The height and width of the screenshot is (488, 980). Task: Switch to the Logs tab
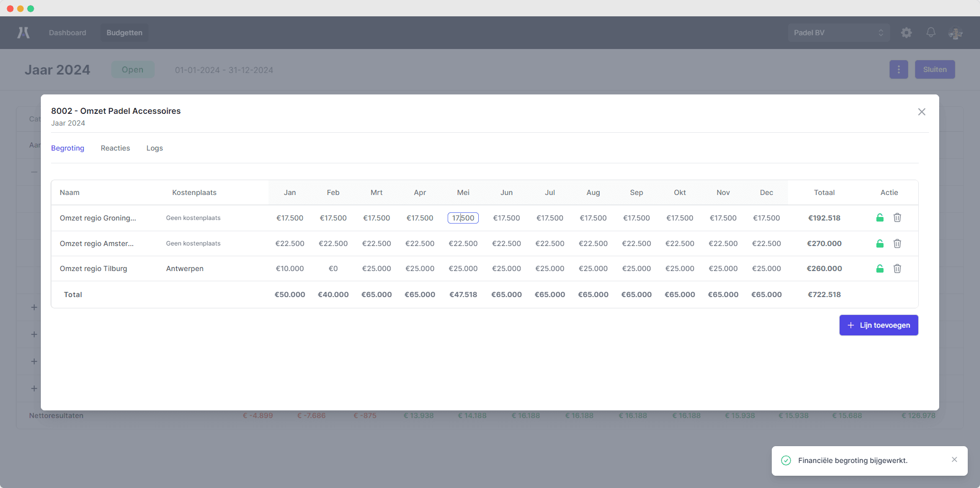click(155, 148)
